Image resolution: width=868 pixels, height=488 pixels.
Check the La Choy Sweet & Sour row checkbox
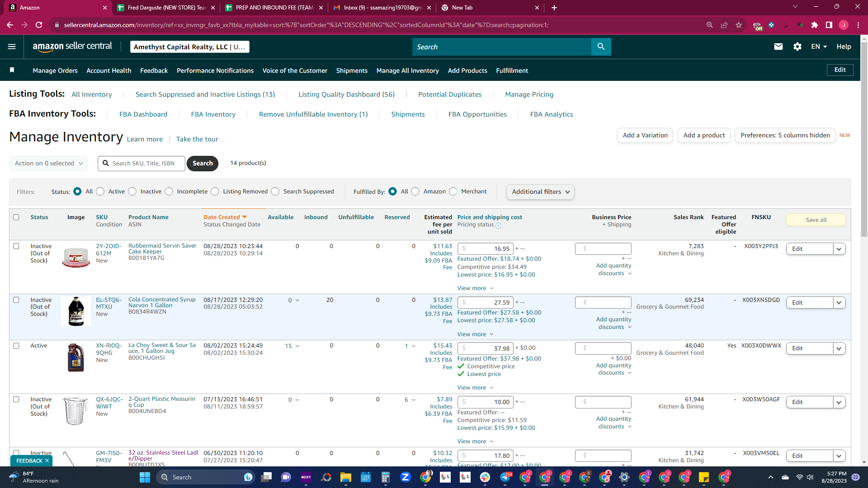(x=16, y=346)
